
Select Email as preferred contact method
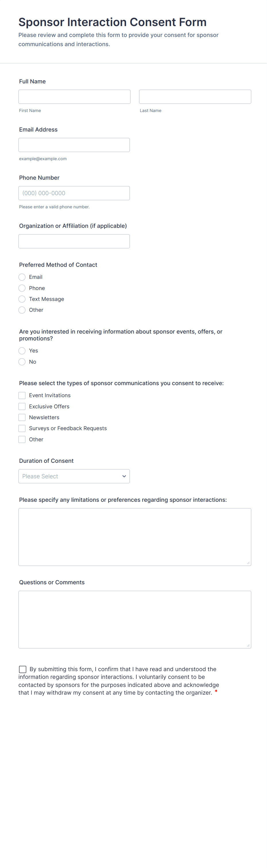(22, 277)
